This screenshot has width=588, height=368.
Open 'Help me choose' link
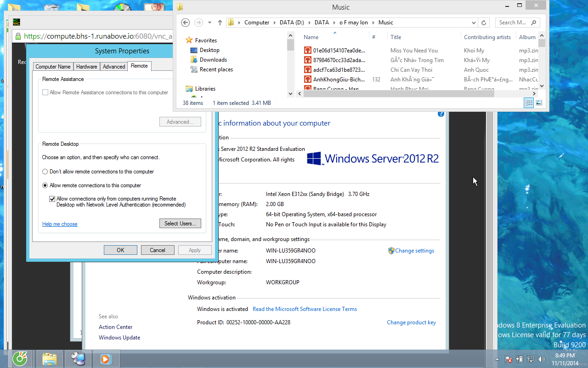(x=60, y=224)
